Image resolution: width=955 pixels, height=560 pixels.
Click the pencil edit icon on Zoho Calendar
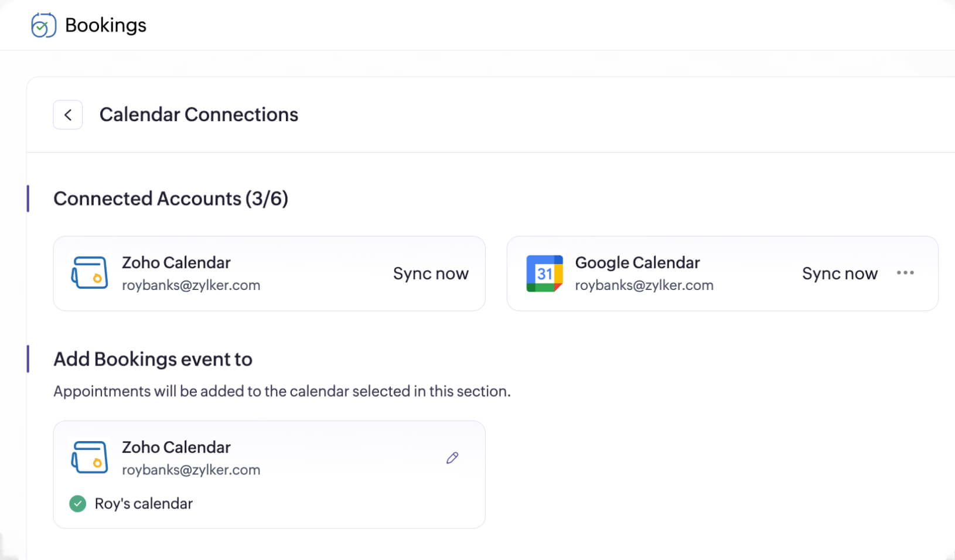452,458
